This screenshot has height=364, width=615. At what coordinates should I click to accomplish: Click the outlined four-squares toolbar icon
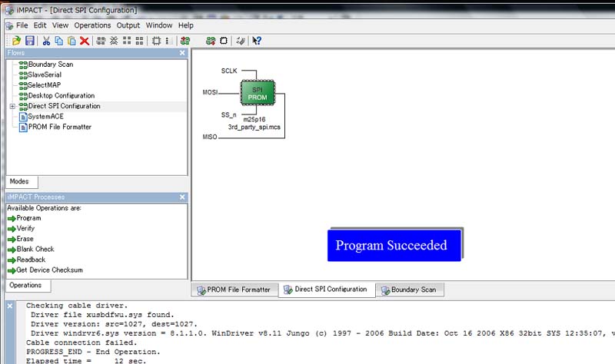tap(139, 41)
